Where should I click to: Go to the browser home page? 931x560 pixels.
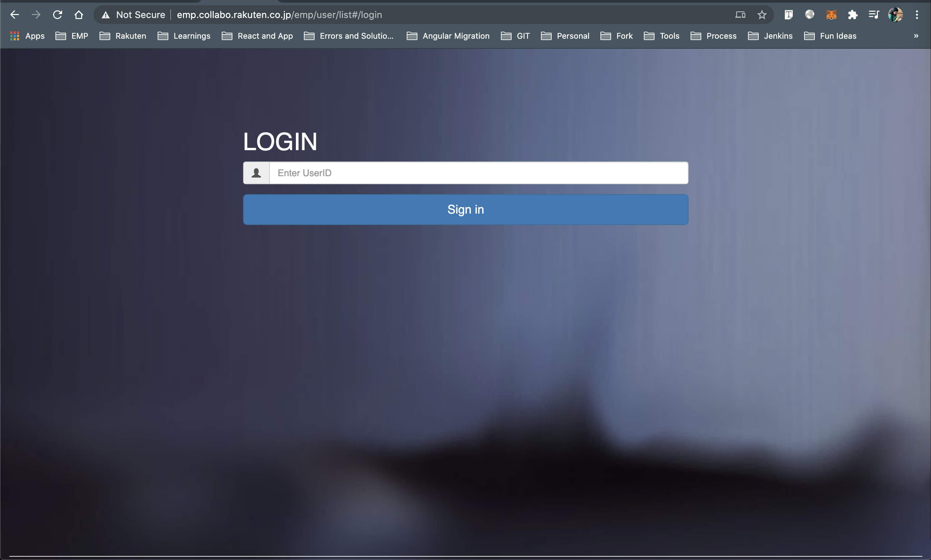pos(78,15)
